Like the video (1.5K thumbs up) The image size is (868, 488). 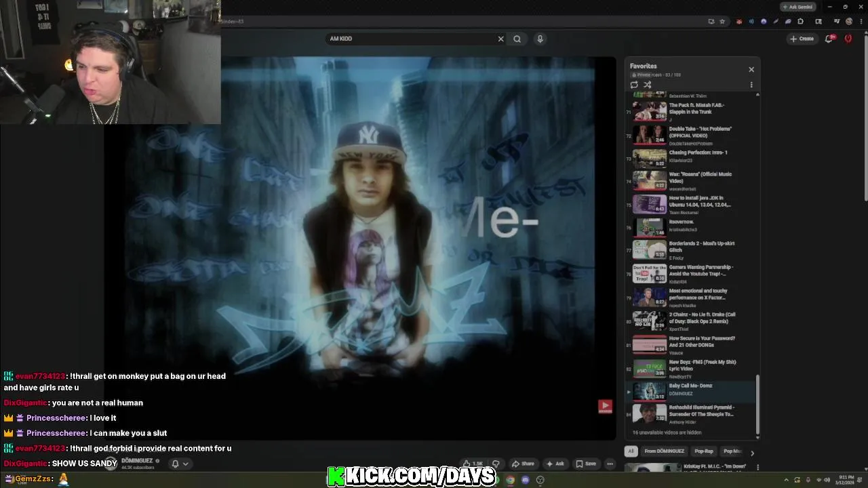473,464
